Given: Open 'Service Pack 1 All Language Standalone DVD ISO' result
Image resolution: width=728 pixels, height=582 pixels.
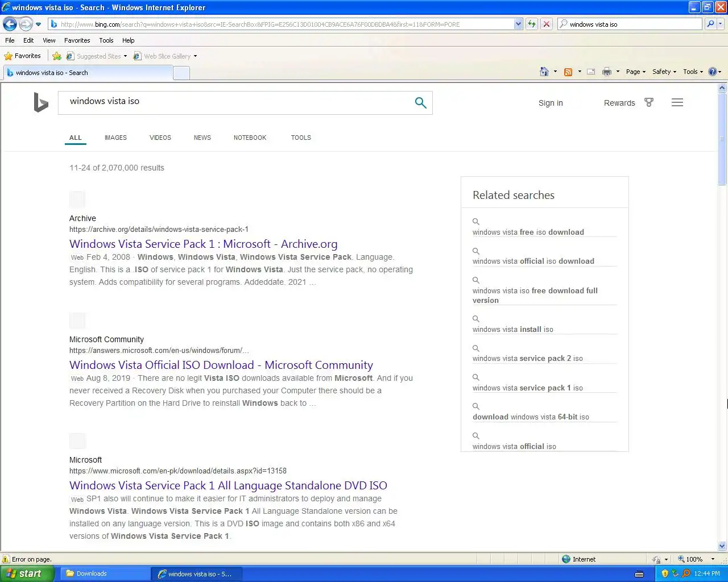Looking at the screenshot, I should point(228,485).
